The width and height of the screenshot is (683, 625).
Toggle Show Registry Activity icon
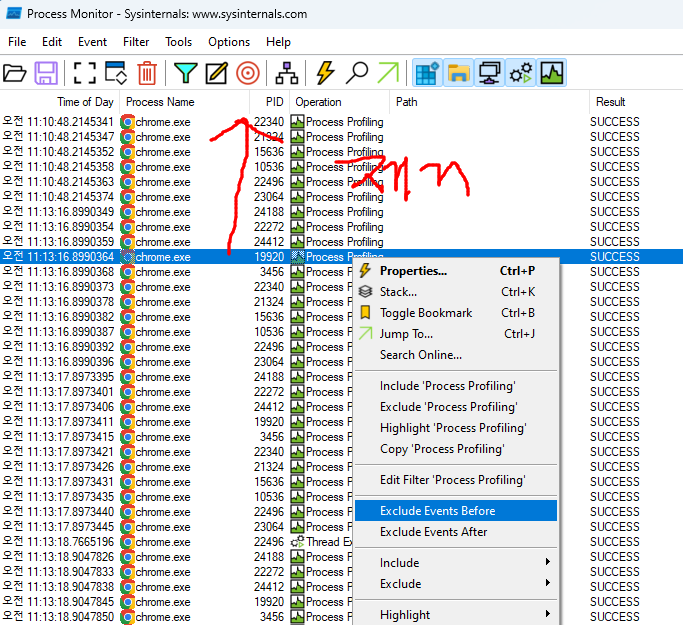(x=427, y=73)
